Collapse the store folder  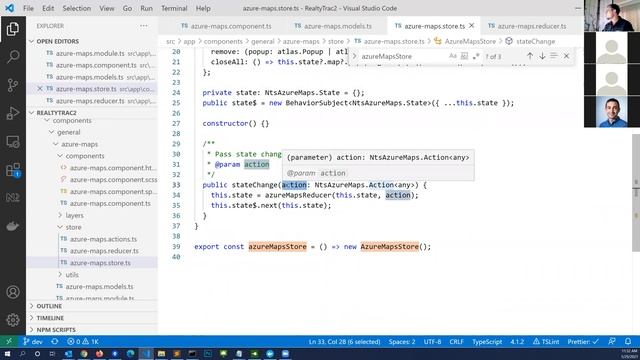coord(60,227)
